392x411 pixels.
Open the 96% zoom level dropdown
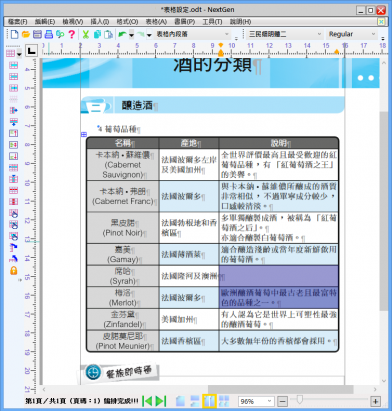pyautogui.click(x=256, y=401)
